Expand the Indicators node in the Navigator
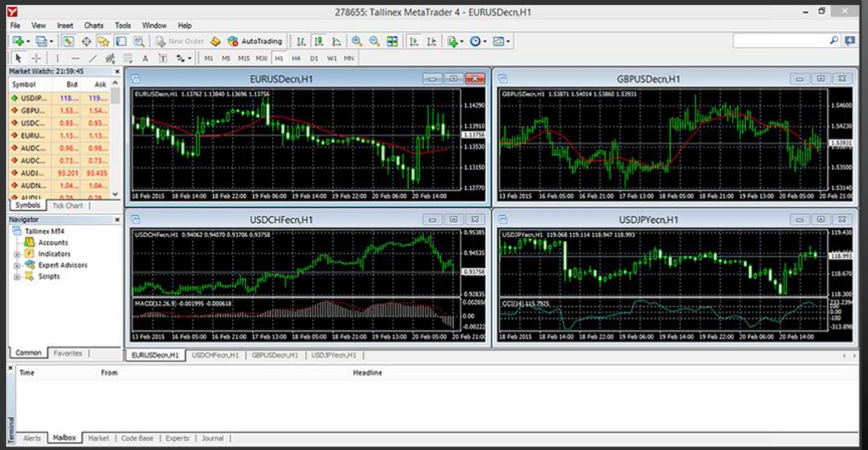 point(17,254)
